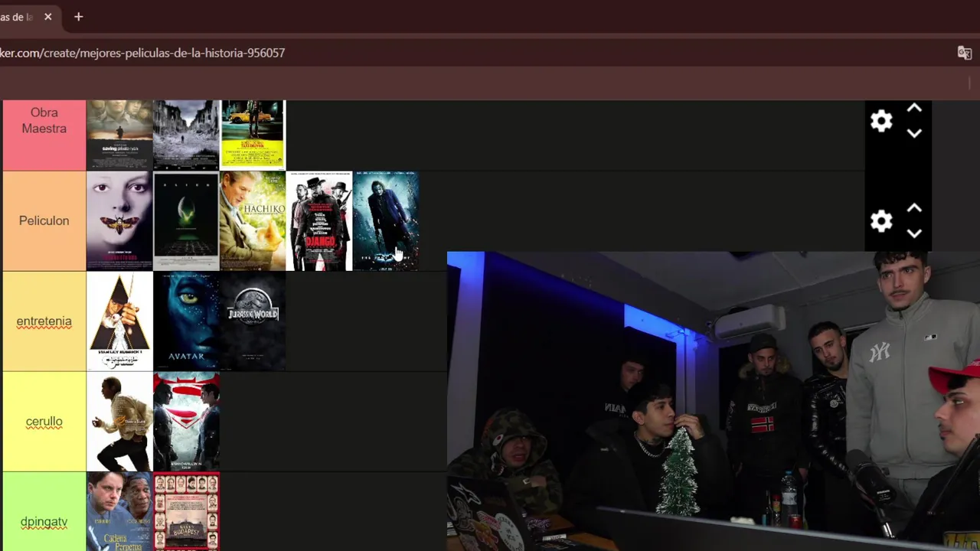This screenshot has width=980, height=551.
Task: Select the Jurassic World poster
Action: pos(253,321)
